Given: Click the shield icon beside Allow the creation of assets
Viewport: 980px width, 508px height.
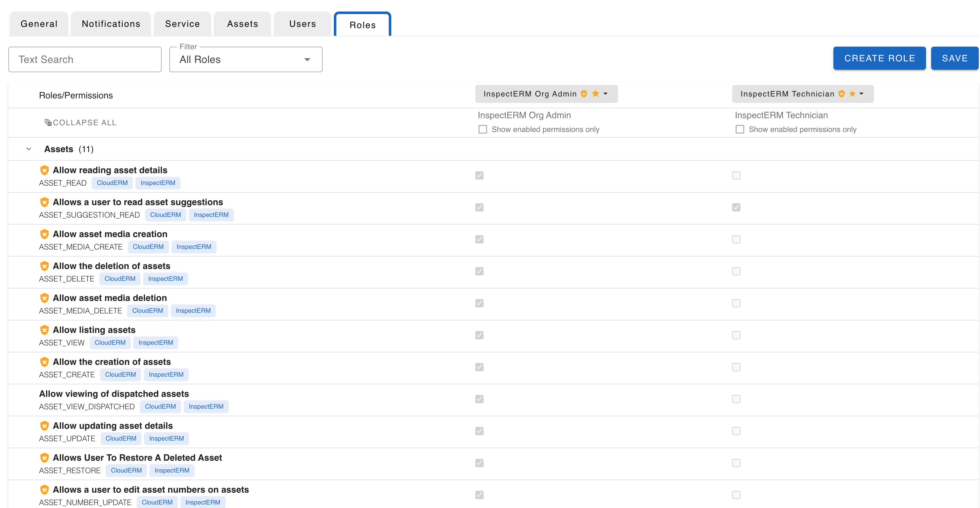Looking at the screenshot, I should 44,362.
